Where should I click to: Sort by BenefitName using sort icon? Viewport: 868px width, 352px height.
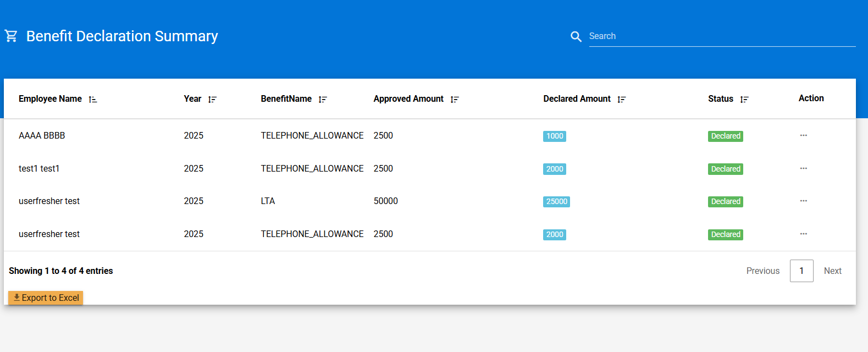[x=323, y=100]
